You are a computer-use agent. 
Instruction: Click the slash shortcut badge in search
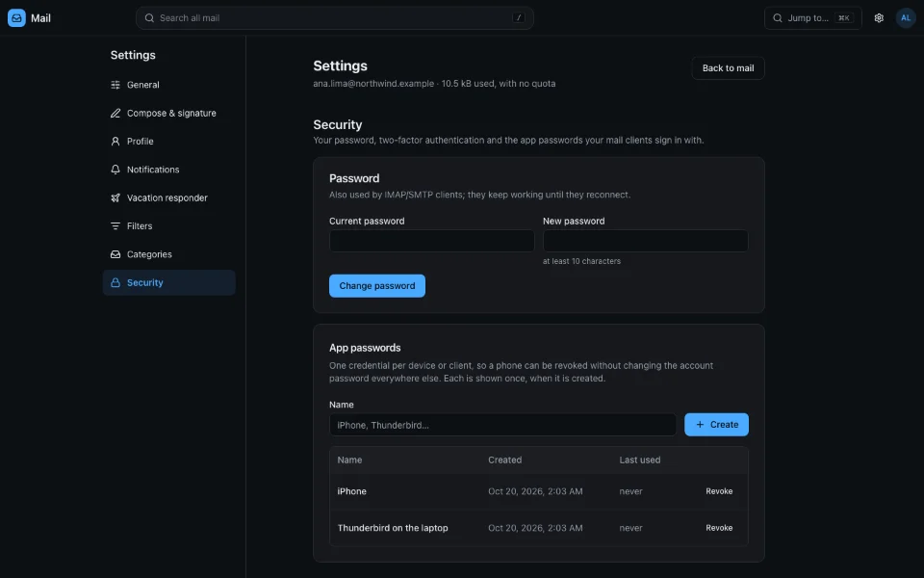click(519, 18)
